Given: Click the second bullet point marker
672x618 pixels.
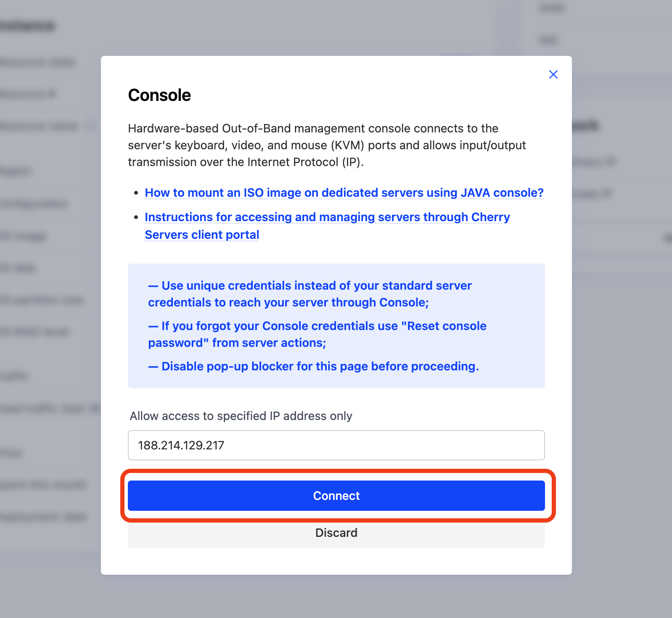Looking at the screenshot, I should tap(136, 217).
